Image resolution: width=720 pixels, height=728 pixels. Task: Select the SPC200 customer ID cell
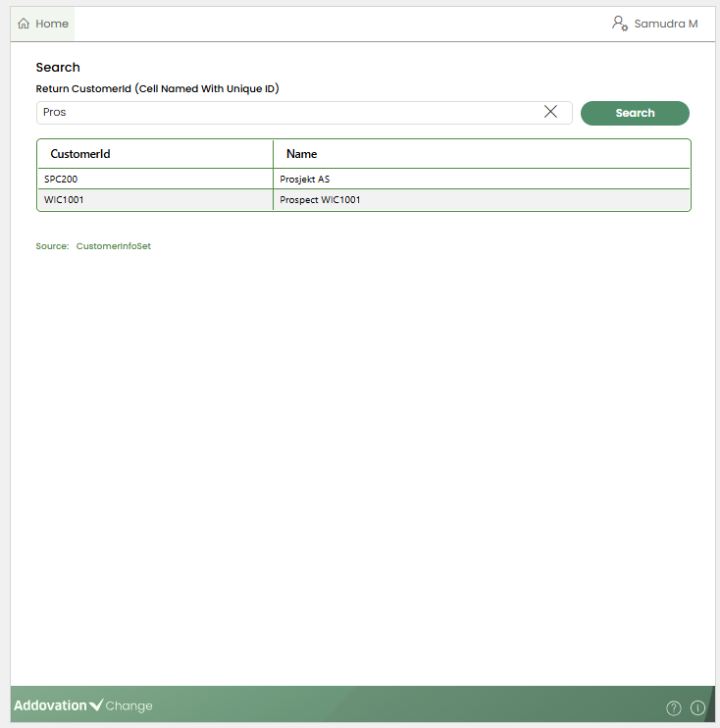pos(61,180)
